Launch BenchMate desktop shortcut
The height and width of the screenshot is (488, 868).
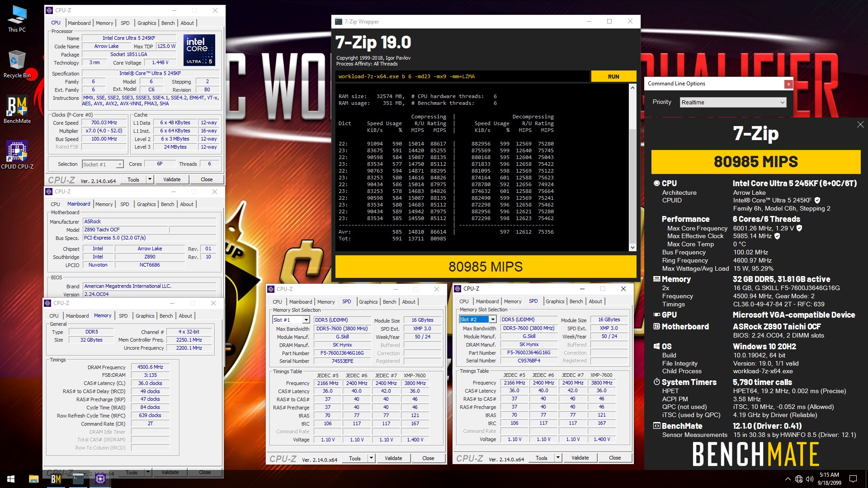[17, 110]
